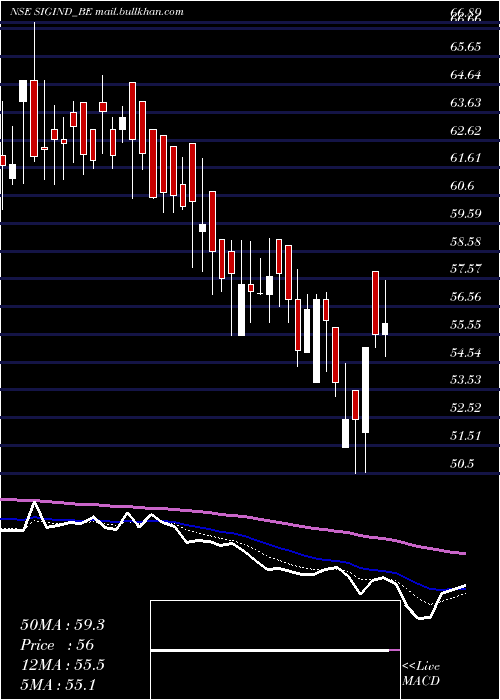500x700 pixels.
Task: Click the 63.63 price axis label
Action: pos(466,103)
